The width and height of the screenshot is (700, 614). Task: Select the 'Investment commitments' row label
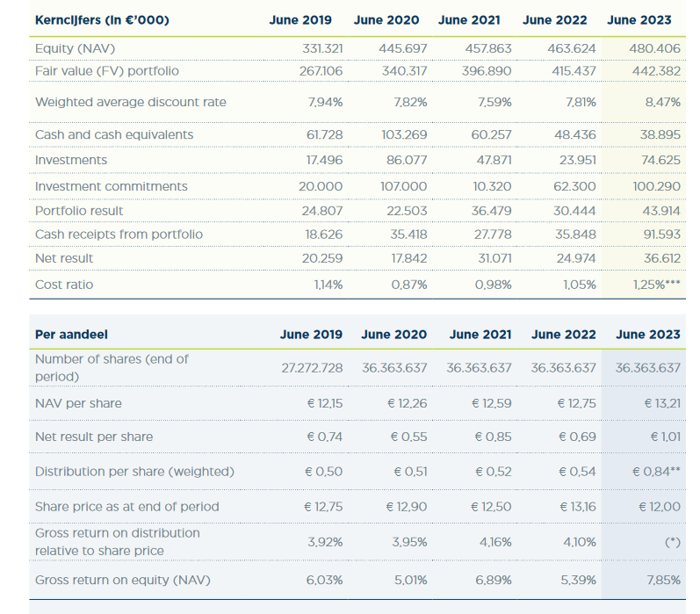point(111,186)
